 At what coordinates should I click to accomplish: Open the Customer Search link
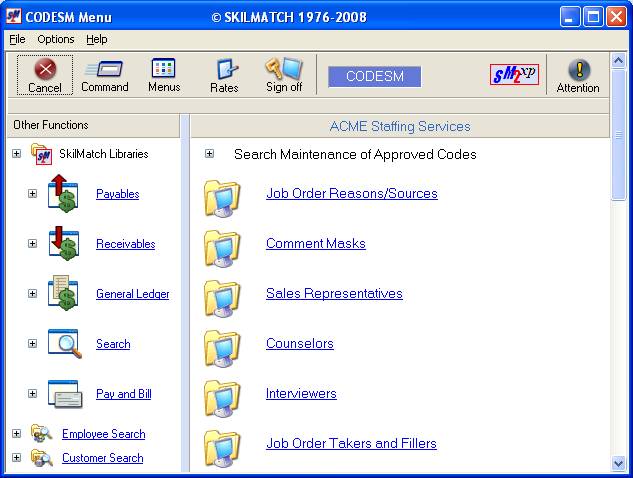[103, 458]
